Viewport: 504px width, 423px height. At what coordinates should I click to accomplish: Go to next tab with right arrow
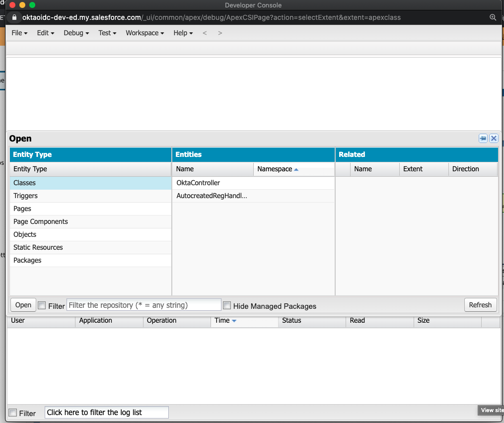coord(220,33)
